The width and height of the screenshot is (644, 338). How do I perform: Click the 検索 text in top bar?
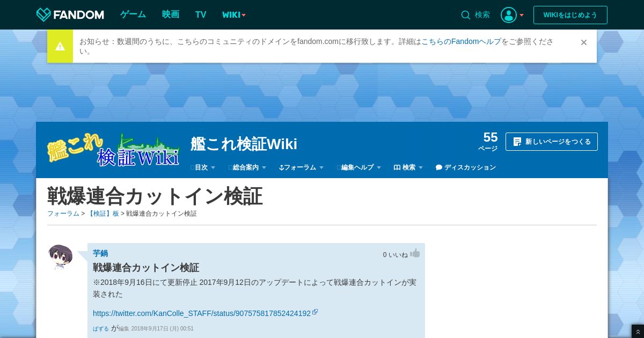click(482, 15)
